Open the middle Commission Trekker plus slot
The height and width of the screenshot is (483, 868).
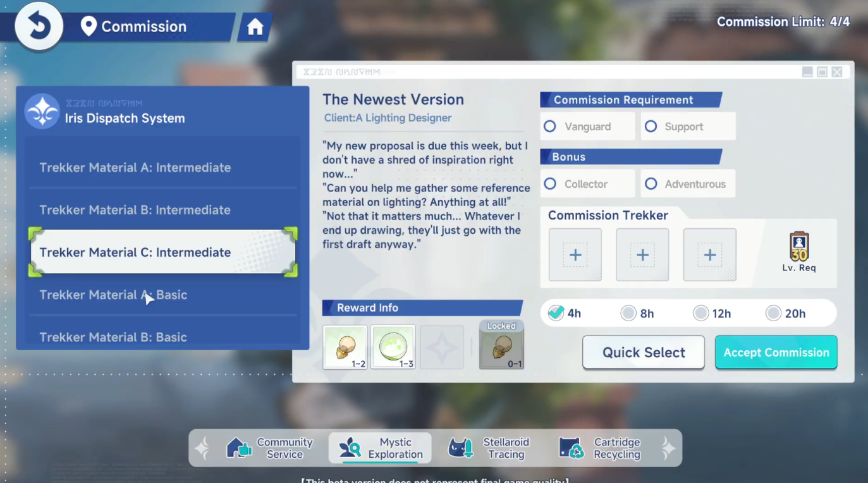642,255
